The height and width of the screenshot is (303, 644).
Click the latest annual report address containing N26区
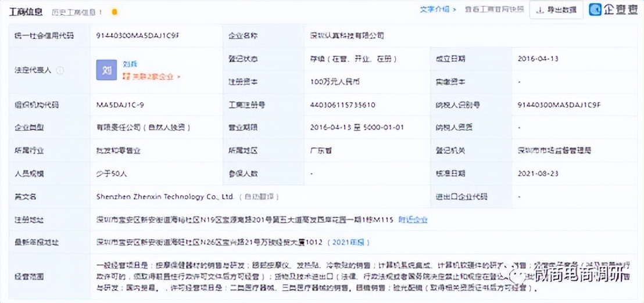(209, 242)
